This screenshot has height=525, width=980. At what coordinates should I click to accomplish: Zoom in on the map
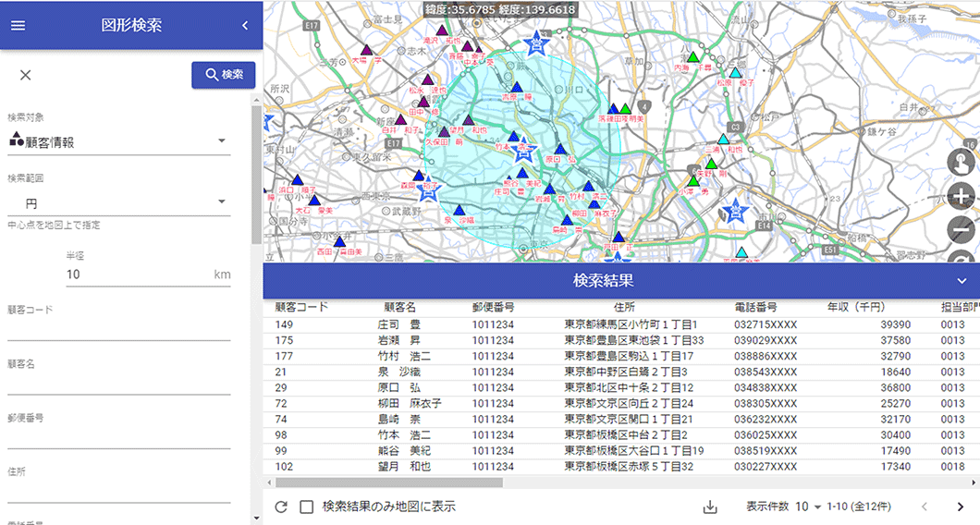962,196
